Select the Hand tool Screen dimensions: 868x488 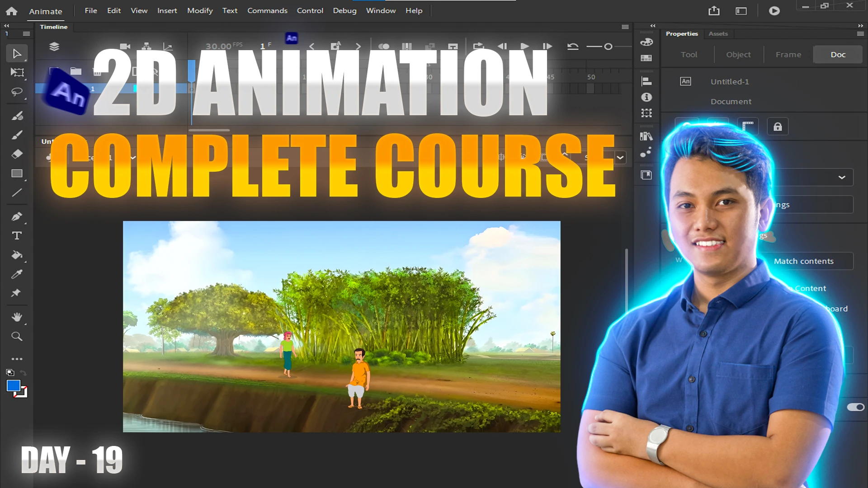[x=17, y=317]
